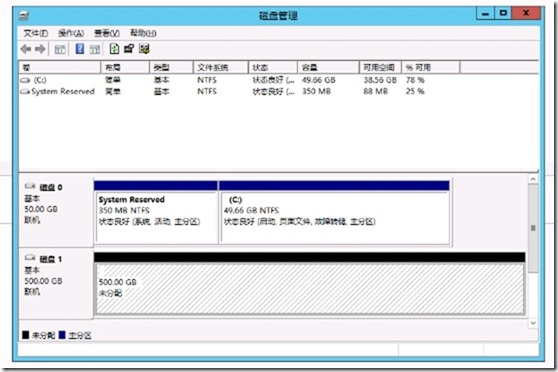This screenshot has width=558, height=372.
Task: Sort by the 布局 column header
Action: tap(125, 67)
